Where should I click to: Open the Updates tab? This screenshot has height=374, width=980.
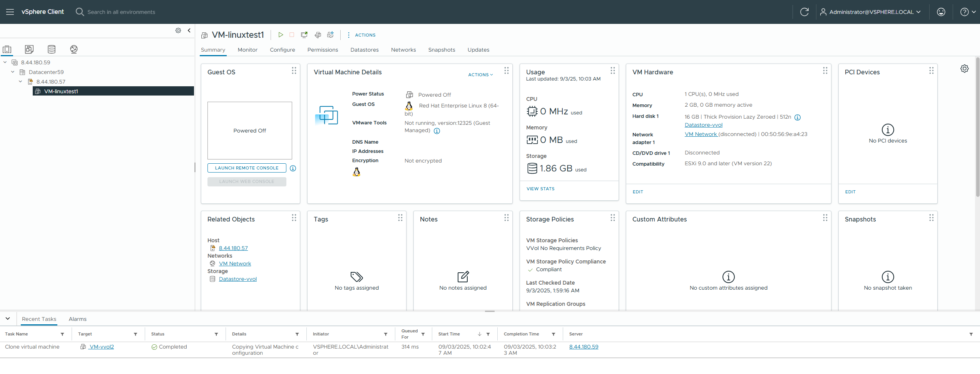click(x=478, y=50)
